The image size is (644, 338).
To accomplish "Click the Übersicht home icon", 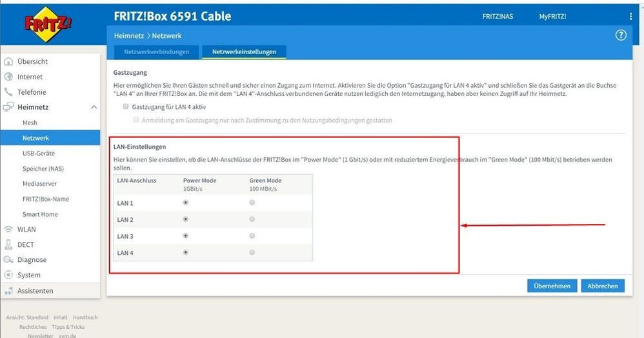I will (8, 61).
